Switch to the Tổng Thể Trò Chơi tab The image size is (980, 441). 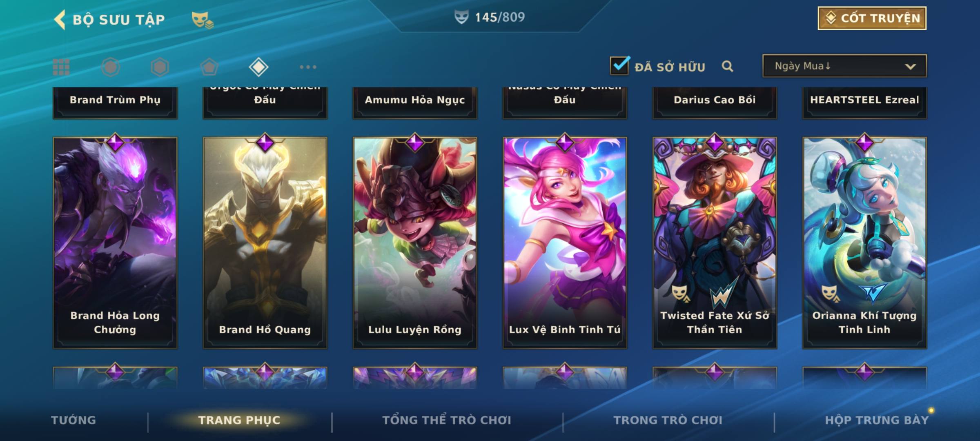pyautogui.click(x=447, y=420)
